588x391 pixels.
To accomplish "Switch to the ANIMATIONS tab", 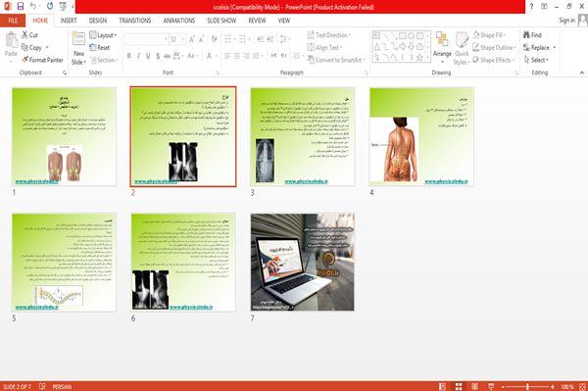I will (x=179, y=21).
